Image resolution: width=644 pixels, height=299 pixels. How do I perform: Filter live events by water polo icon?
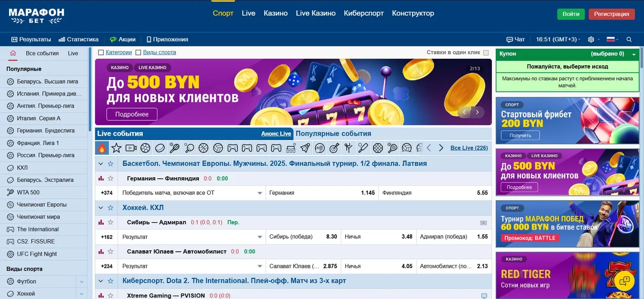[x=291, y=148]
